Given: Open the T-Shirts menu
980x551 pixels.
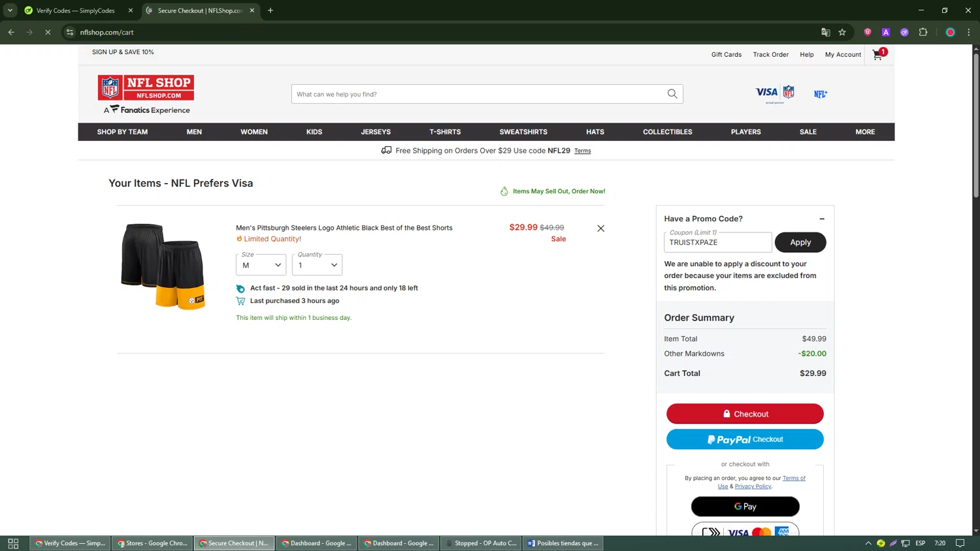Looking at the screenshot, I should coord(445,132).
